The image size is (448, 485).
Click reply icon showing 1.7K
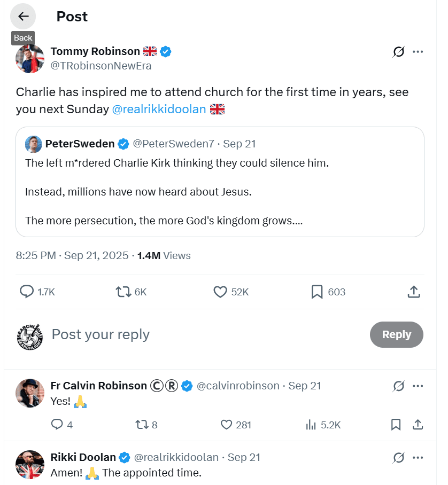point(27,292)
